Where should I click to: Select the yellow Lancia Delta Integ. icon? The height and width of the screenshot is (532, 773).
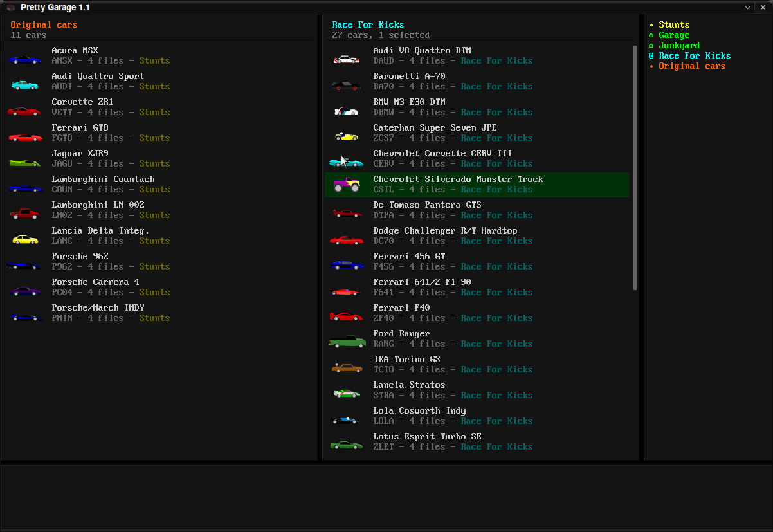tap(25, 240)
